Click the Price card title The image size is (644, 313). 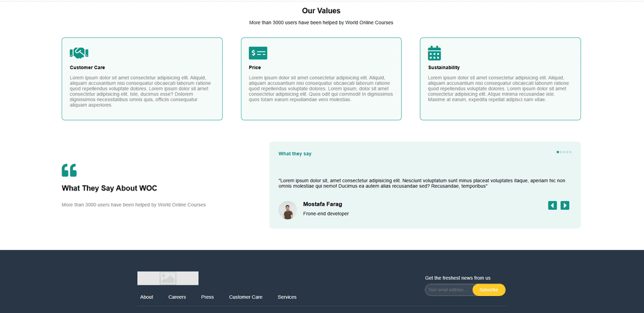pos(255,68)
